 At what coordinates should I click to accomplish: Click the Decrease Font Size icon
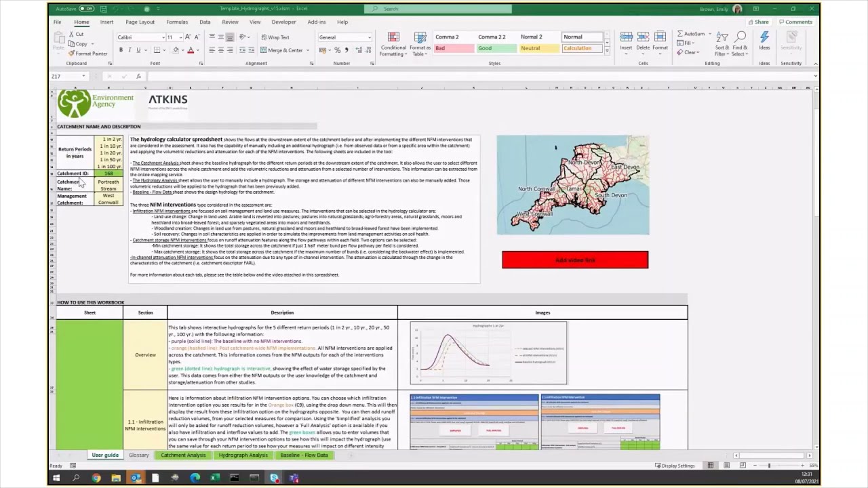pos(197,37)
